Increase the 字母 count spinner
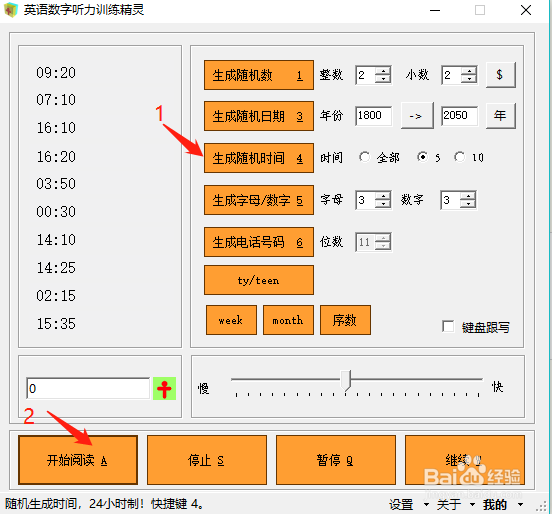This screenshot has width=552, height=514. coord(383,196)
